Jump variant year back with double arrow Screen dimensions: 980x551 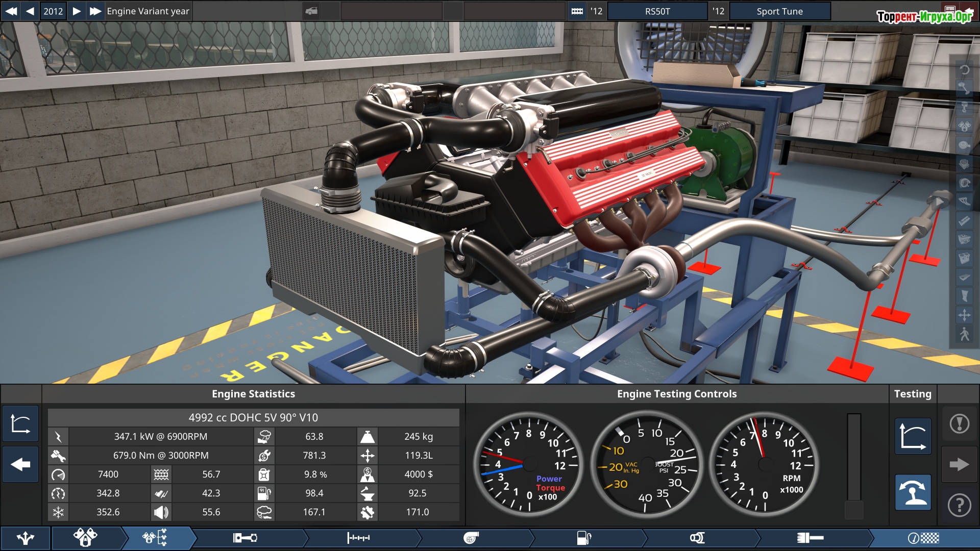point(11,11)
